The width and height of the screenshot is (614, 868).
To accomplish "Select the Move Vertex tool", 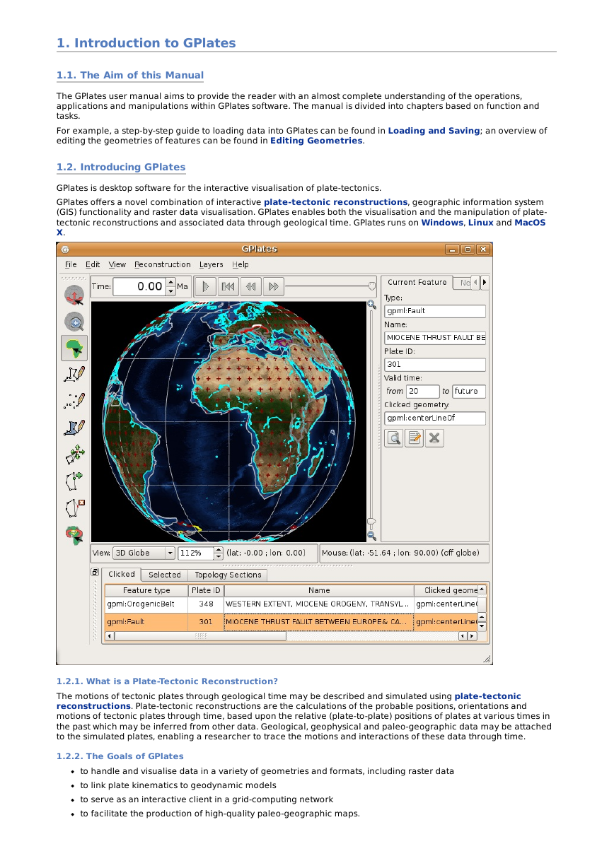I will point(74,454).
